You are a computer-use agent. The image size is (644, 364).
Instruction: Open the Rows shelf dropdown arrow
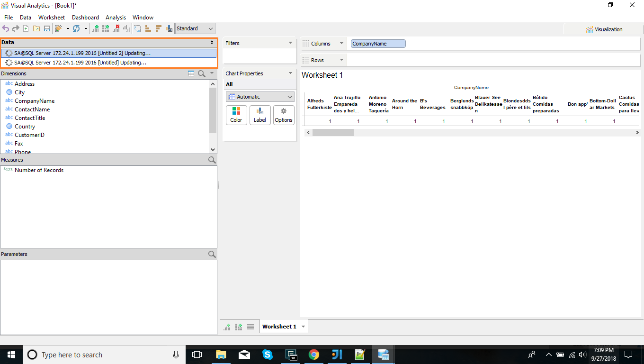(341, 60)
